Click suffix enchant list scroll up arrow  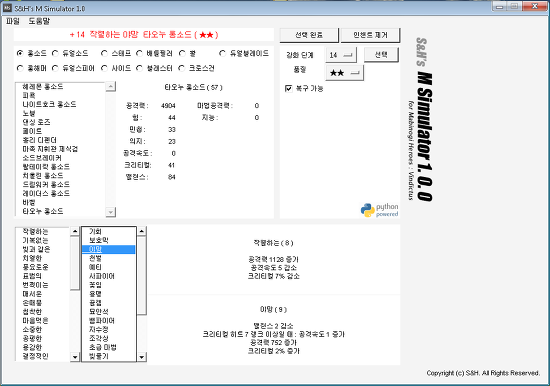[141, 231]
